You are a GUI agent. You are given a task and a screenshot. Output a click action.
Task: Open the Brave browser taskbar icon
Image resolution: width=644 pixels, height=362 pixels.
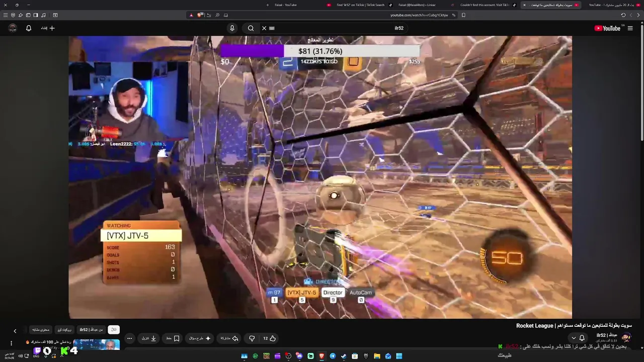[321, 356]
